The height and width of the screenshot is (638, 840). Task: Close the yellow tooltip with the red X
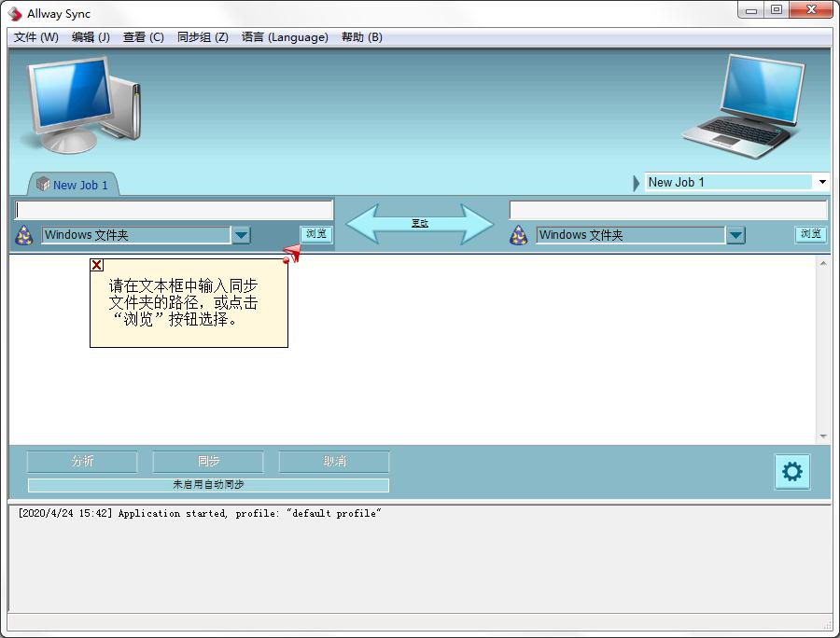pyautogui.click(x=96, y=265)
